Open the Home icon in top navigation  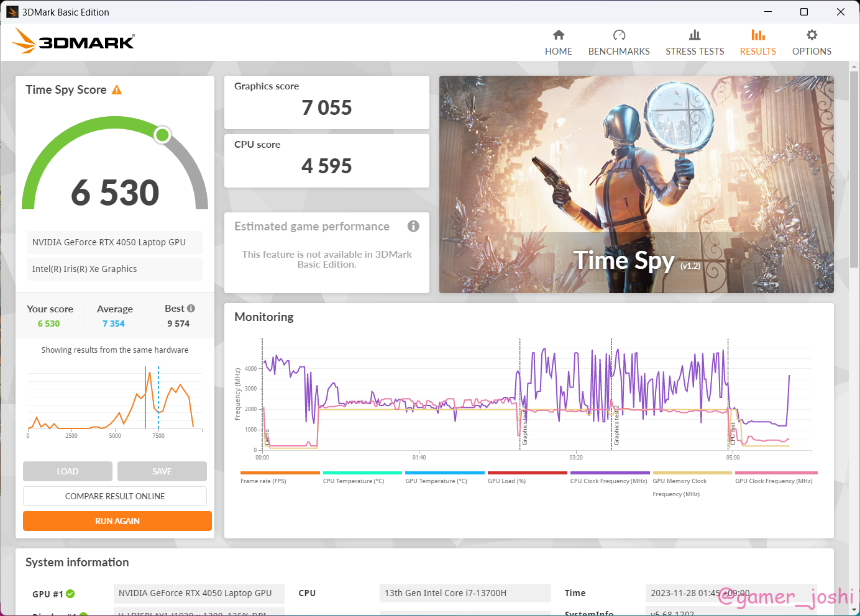click(559, 35)
